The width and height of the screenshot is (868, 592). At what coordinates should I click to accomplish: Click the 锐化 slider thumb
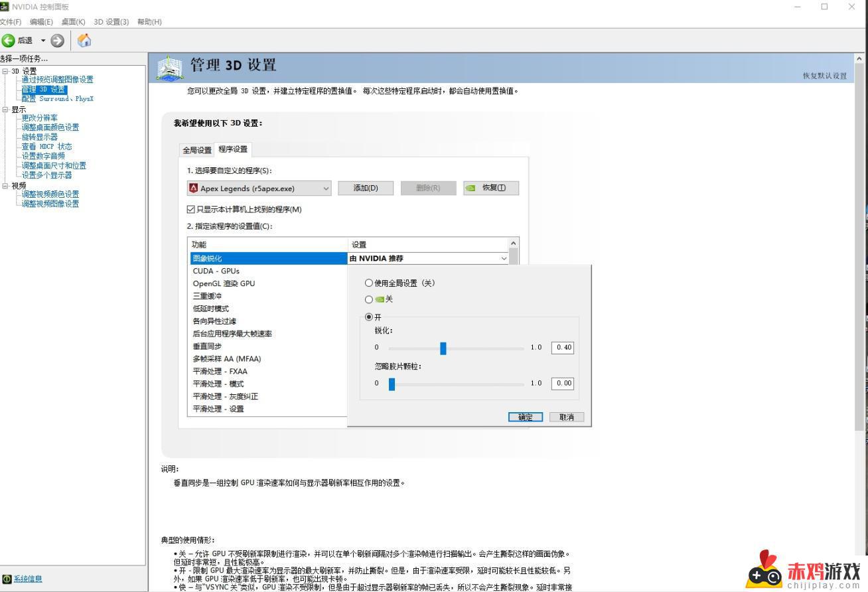(x=443, y=348)
